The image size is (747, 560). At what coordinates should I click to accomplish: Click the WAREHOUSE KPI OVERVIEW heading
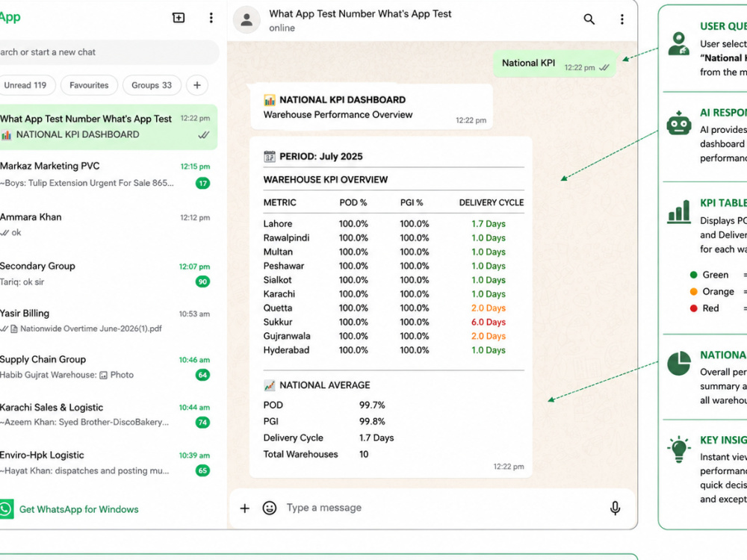(x=326, y=180)
